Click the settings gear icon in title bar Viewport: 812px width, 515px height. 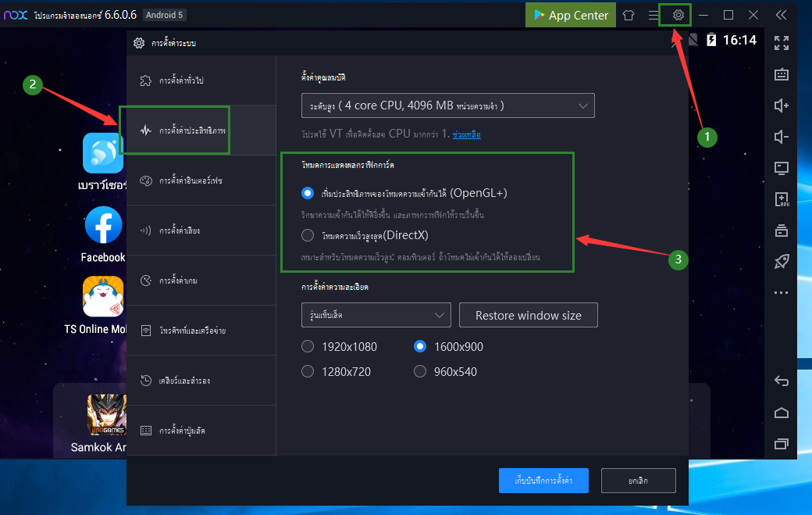pos(678,15)
